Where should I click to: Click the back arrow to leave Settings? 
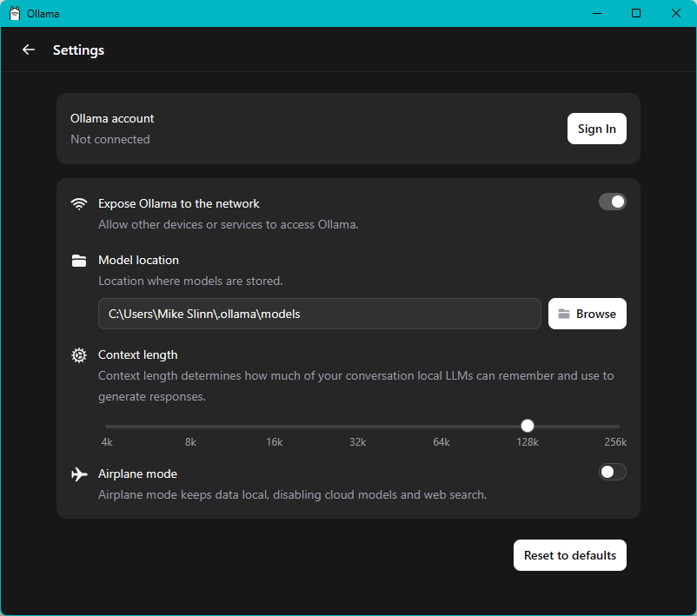[x=29, y=50]
